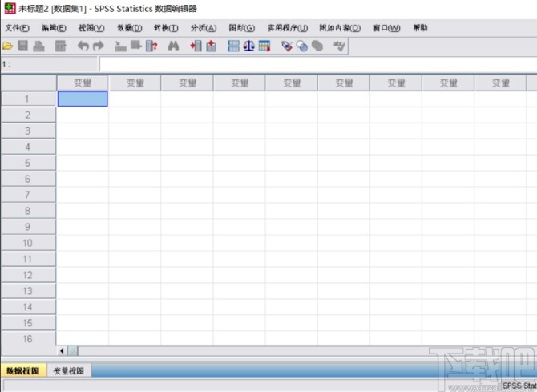Open the 数据(D) menu

[x=130, y=28]
